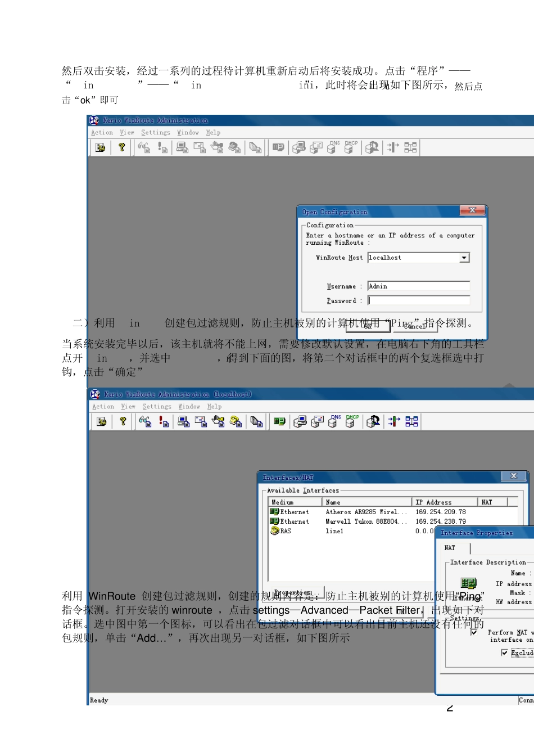Click copy pages icon in localhost toolbar
The height and width of the screenshot is (756, 534).
tap(256, 421)
